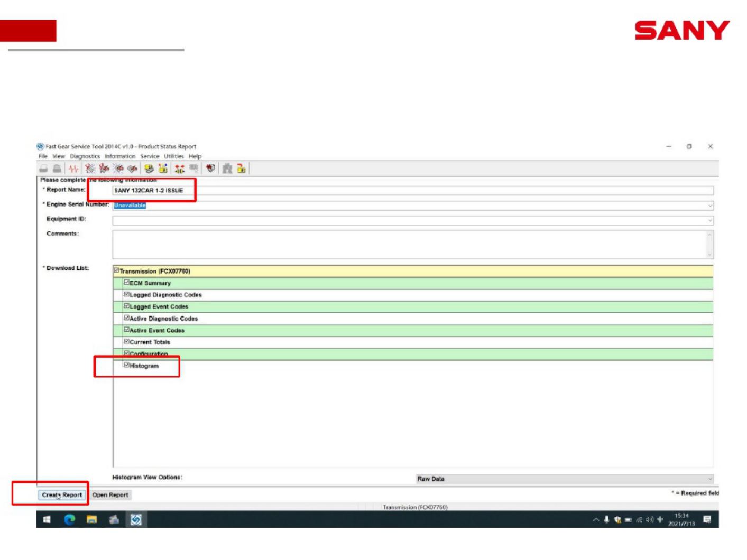Open the File menu

click(x=43, y=156)
